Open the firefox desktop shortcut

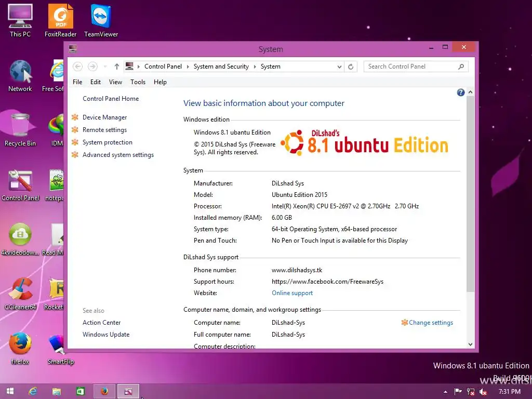coord(20,349)
